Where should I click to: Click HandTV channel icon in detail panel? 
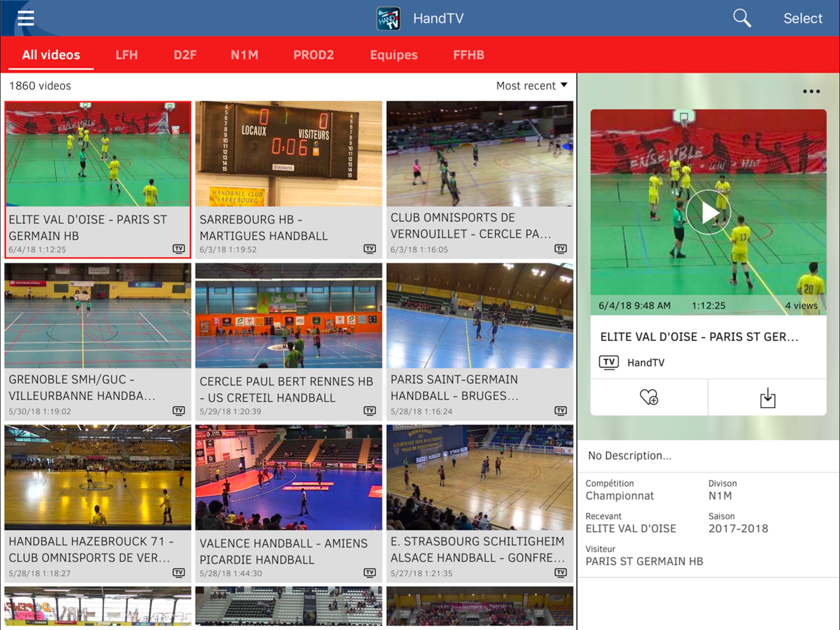tap(609, 362)
